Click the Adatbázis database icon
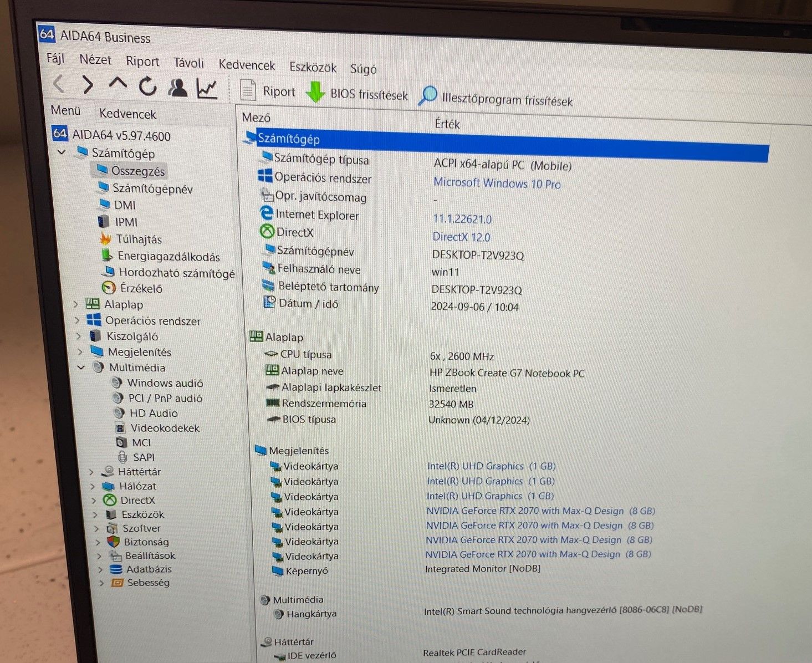 (116, 569)
